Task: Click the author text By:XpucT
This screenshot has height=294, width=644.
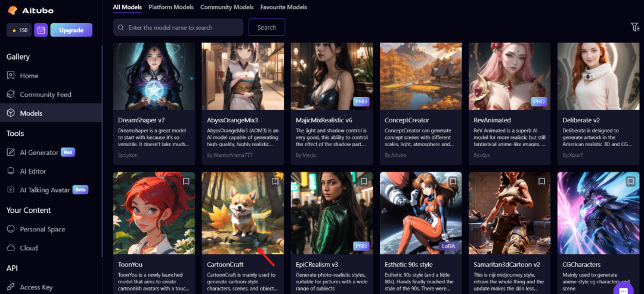Action: coord(572,156)
